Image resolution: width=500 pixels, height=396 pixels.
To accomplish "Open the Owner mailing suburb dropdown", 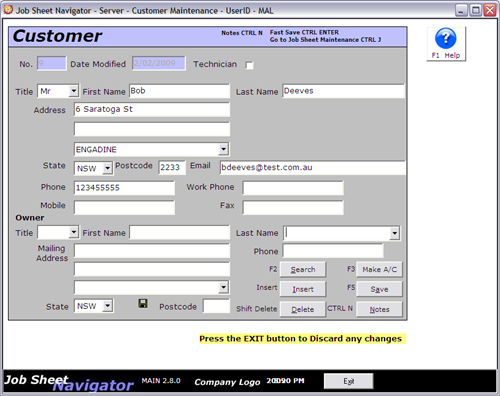I will coord(224,287).
